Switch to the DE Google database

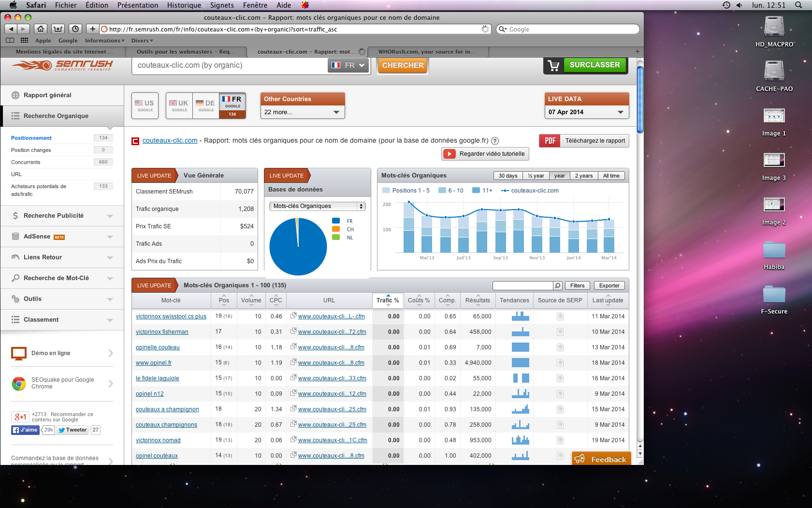point(206,105)
